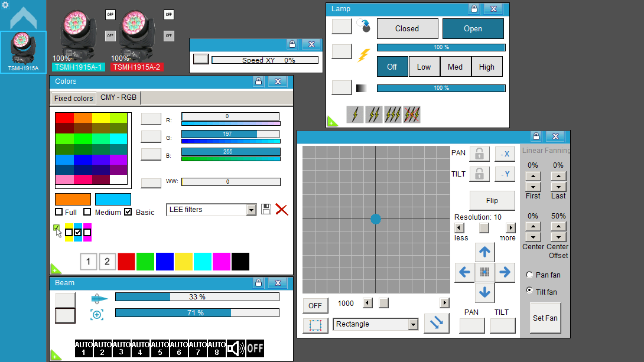
Task: Click the AUTO 5 macro button
Action: 160,348
